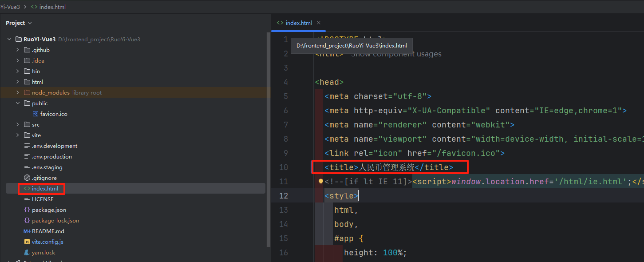Click the yarn.lock file icon

point(27,253)
